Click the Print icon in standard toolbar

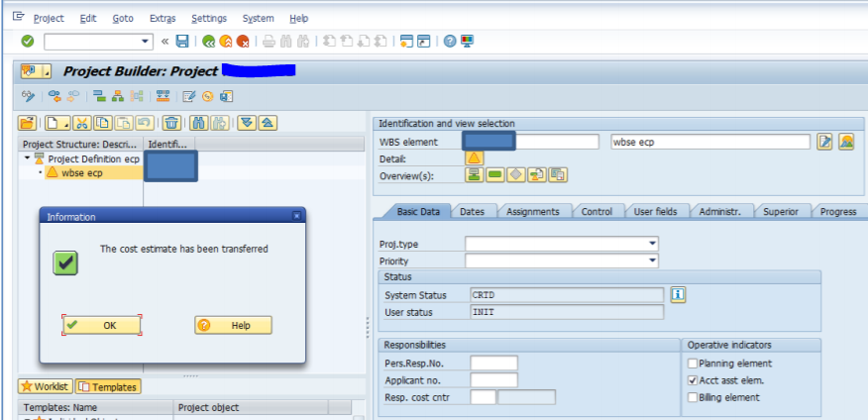click(x=269, y=42)
